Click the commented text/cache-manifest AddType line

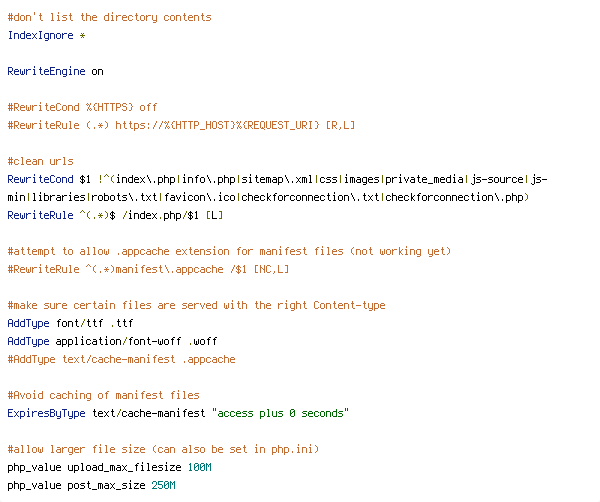pos(121,359)
